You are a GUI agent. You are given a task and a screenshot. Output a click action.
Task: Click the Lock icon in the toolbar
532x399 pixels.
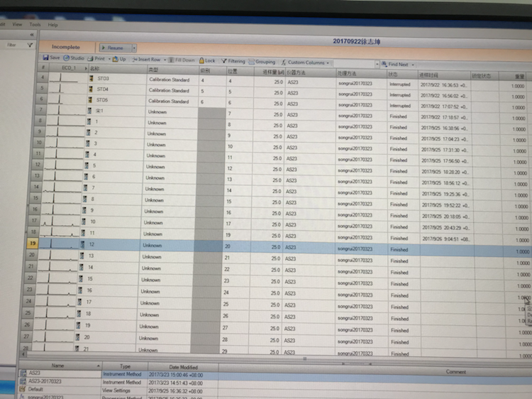(201, 60)
